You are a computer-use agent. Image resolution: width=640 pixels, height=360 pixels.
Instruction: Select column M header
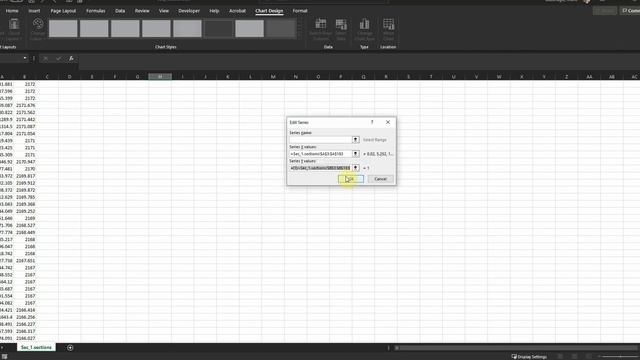pyautogui.click(x=273, y=77)
